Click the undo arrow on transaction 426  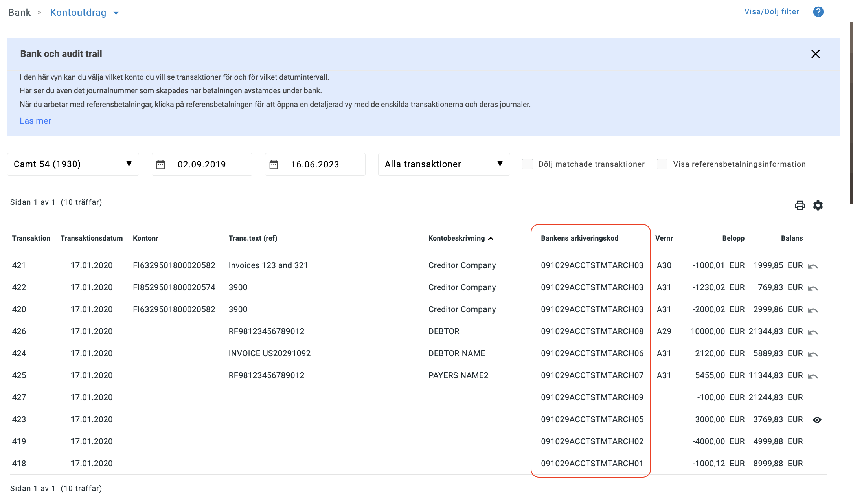[x=813, y=331]
